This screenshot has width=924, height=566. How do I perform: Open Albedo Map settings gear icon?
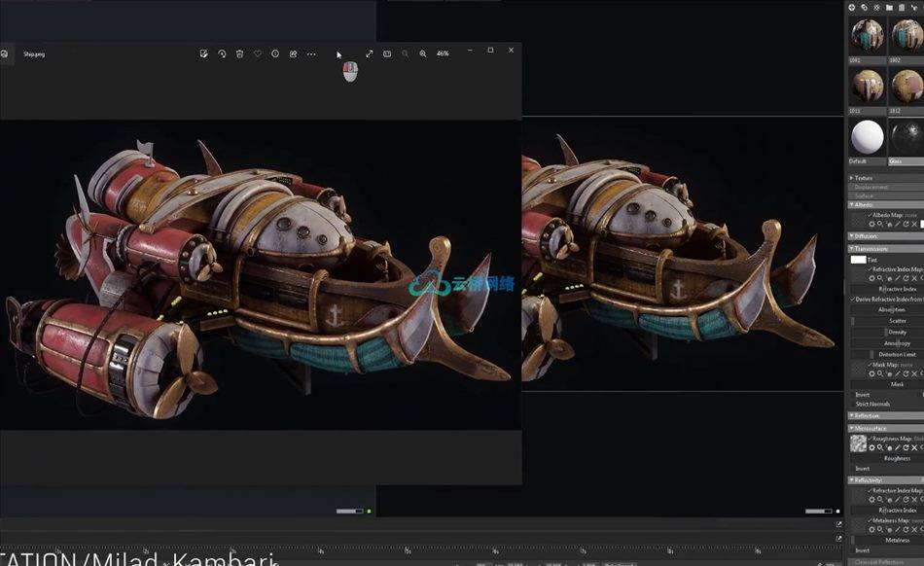pyautogui.click(x=871, y=225)
